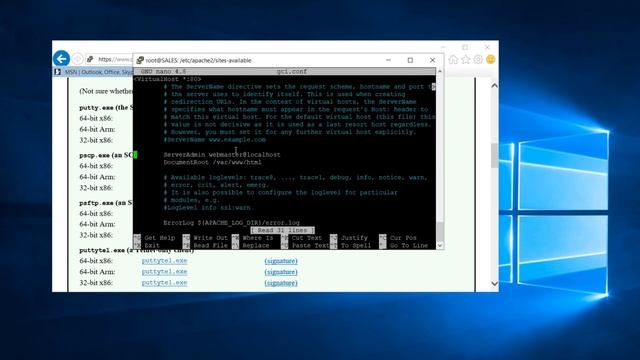Maximize the PuTTY terminal window
This screenshot has width=640, height=360.
tap(410, 60)
